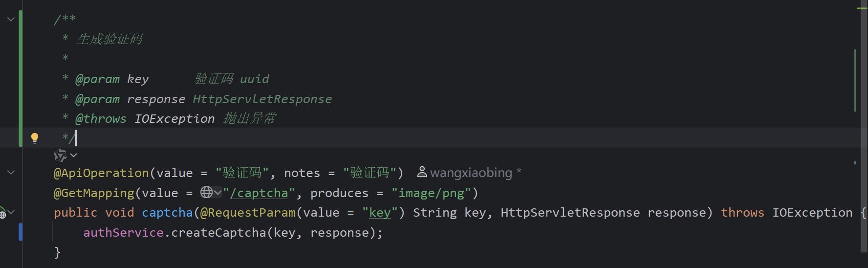Click the wangxiaobing author inlay hint
This screenshot has width=868, height=268.
[x=471, y=173]
